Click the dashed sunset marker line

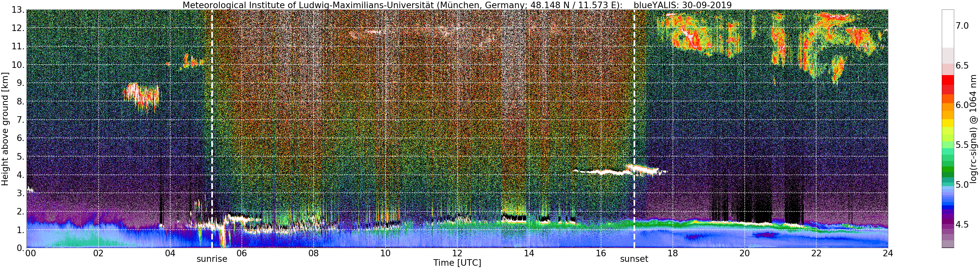coord(634,129)
